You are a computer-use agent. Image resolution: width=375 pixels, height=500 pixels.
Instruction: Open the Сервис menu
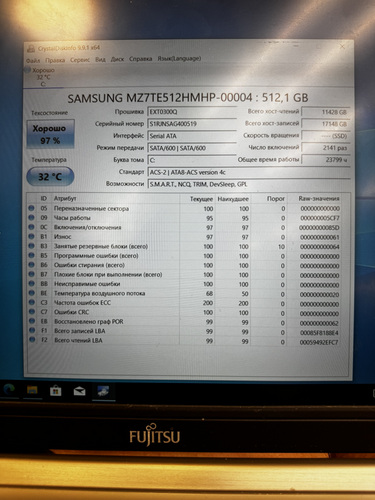pos(80,60)
